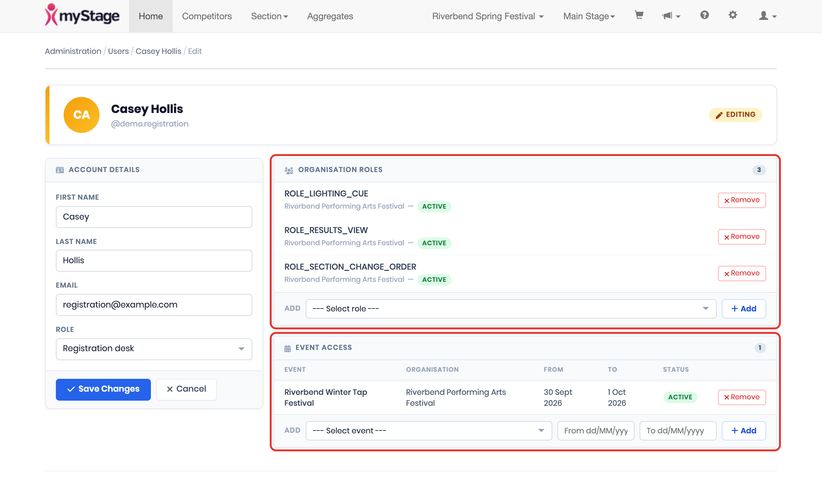The height and width of the screenshot is (504, 822).
Task: Click the Event Access count badge 1
Action: coord(760,348)
